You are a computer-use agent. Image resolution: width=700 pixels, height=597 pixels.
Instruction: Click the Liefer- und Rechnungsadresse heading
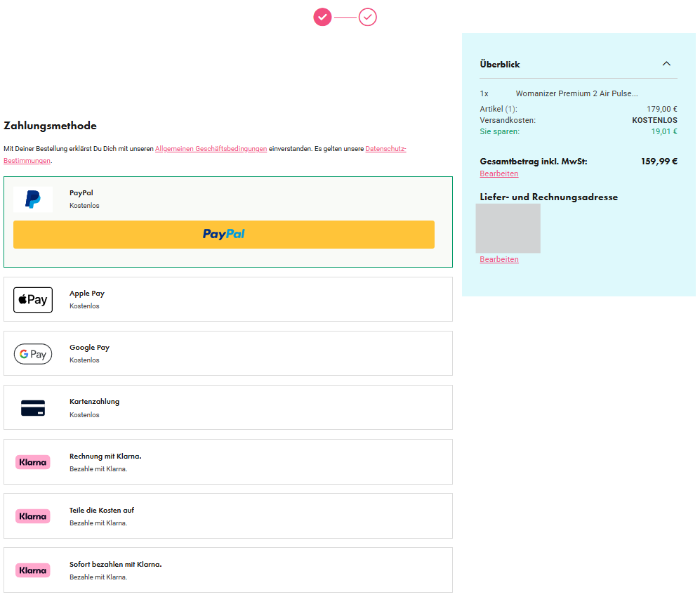pyautogui.click(x=548, y=197)
